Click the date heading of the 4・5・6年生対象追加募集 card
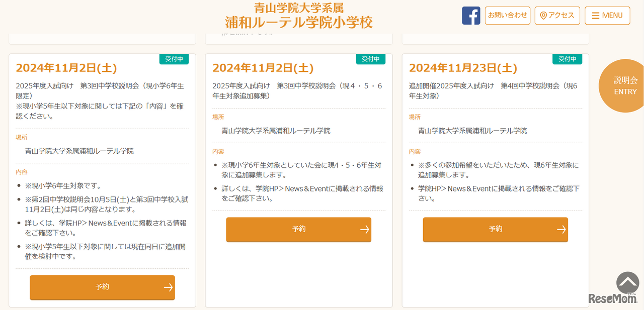Screen dimensions: 644x310 (x=263, y=68)
